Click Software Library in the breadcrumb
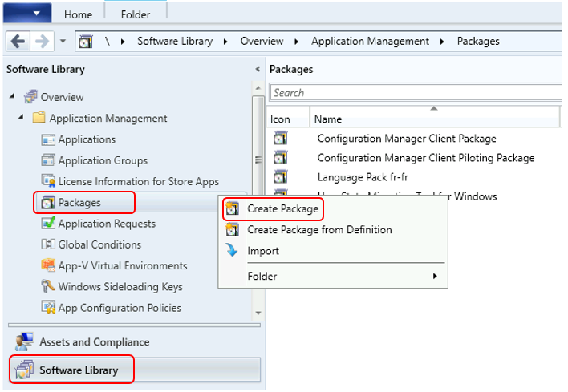 click(x=175, y=41)
